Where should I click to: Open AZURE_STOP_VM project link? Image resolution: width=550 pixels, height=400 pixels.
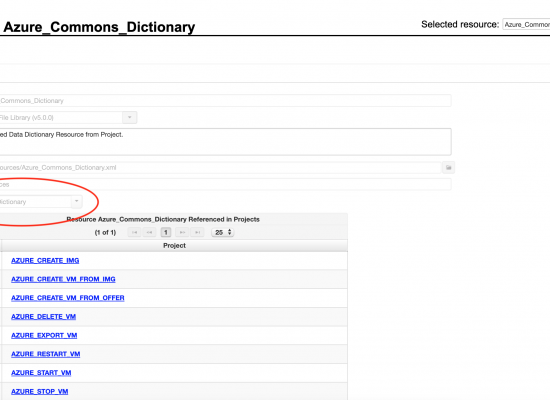click(x=40, y=391)
